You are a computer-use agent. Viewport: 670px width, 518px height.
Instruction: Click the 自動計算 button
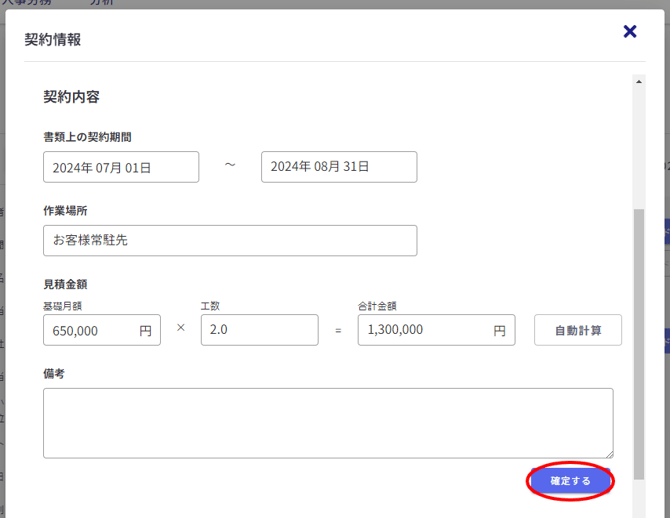(x=578, y=330)
